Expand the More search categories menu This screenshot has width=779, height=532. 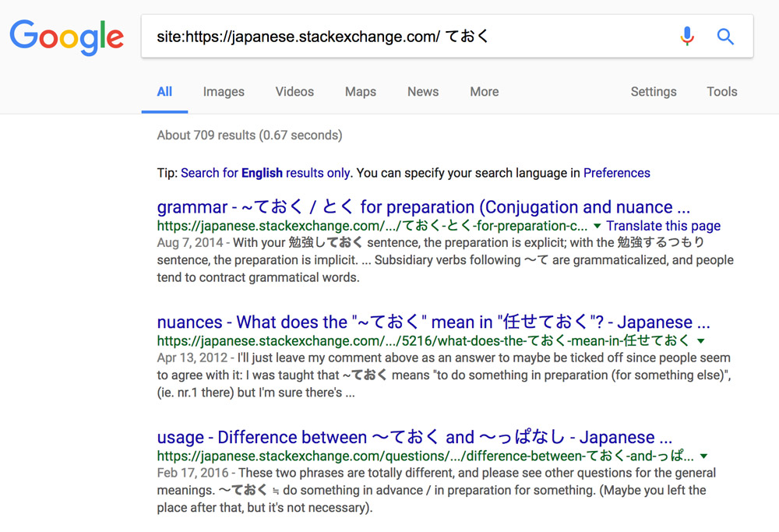[x=485, y=92]
